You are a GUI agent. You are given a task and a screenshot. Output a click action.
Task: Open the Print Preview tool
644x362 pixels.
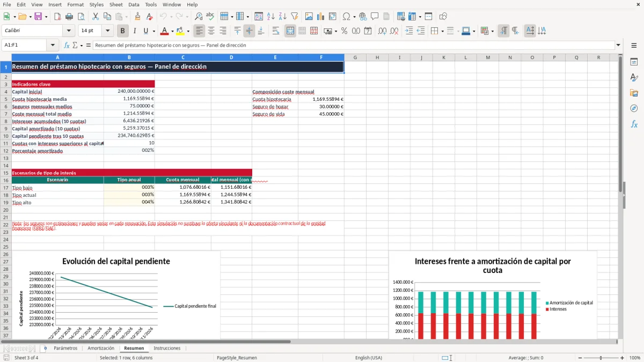(82, 17)
